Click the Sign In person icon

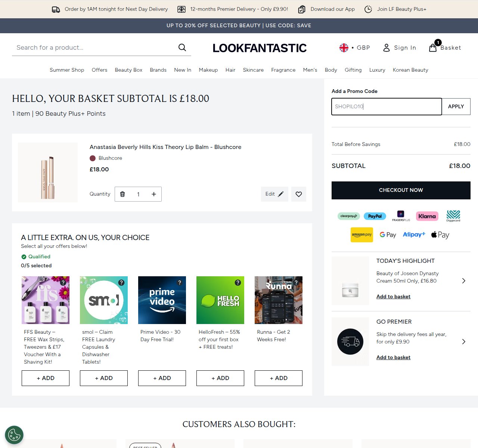pyautogui.click(x=387, y=48)
